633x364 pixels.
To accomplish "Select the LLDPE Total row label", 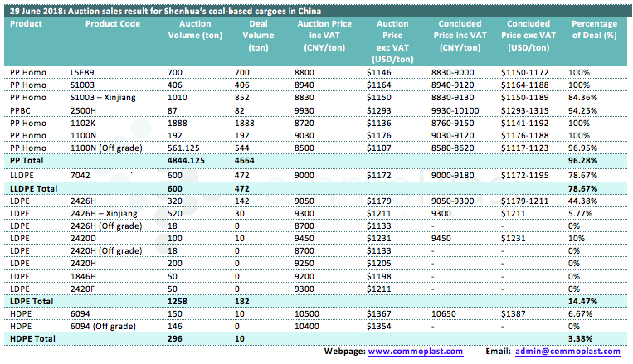I will tap(32, 188).
